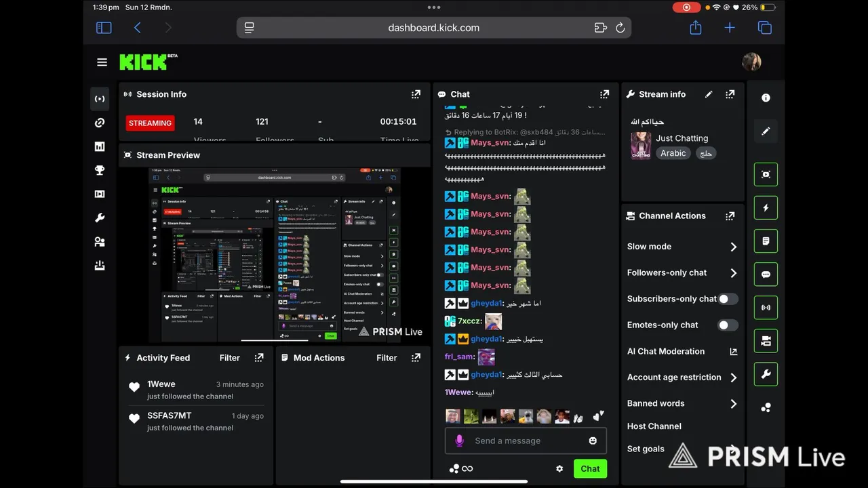Toggle the session info broadcast widget in right rail
The image size is (868, 488).
tap(766, 308)
